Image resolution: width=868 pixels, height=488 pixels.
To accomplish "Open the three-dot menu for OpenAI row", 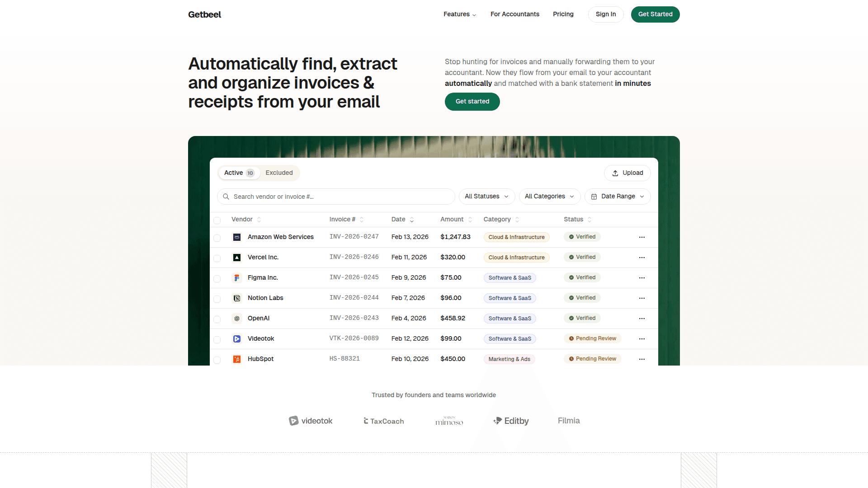I will coord(642,319).
